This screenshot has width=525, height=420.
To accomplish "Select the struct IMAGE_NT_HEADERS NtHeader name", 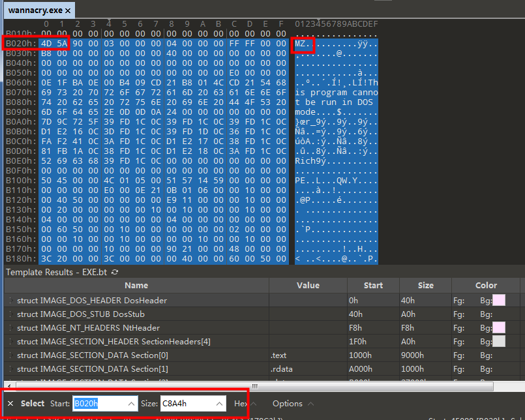I will pos(88,328).
